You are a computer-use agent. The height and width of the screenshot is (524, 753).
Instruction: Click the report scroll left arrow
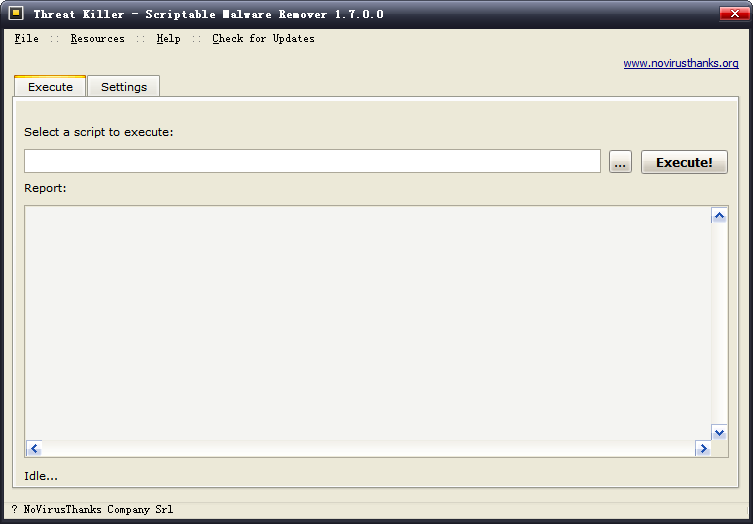pos(34,449)
